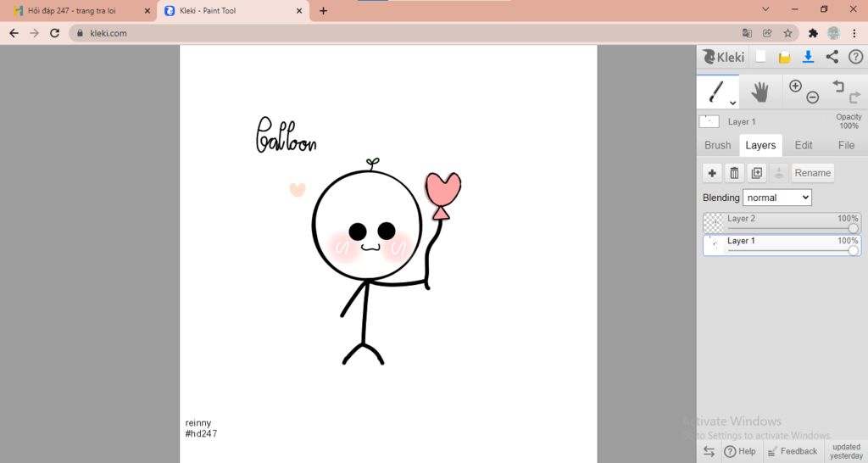Go forward in the browser
The height and width of the screenshot is (463, 868).
coord(34,33)
